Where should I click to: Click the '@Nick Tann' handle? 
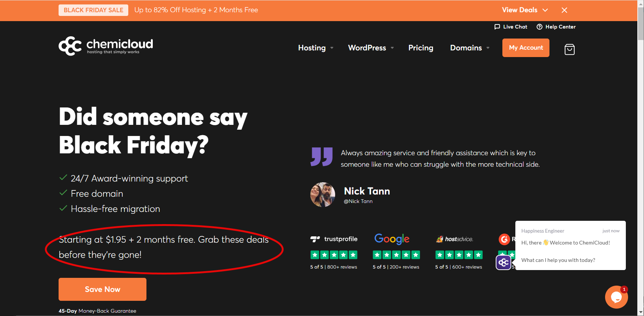point(358,201)
